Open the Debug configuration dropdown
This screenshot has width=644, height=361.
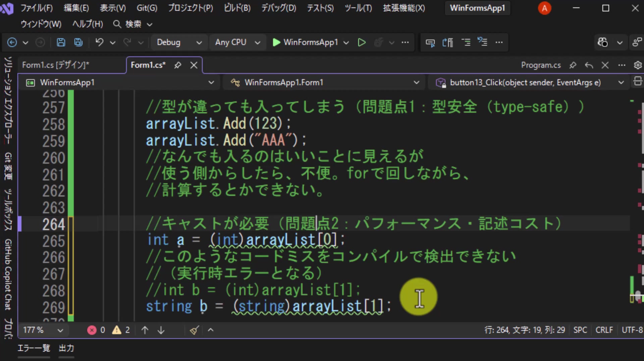point(179,42)
